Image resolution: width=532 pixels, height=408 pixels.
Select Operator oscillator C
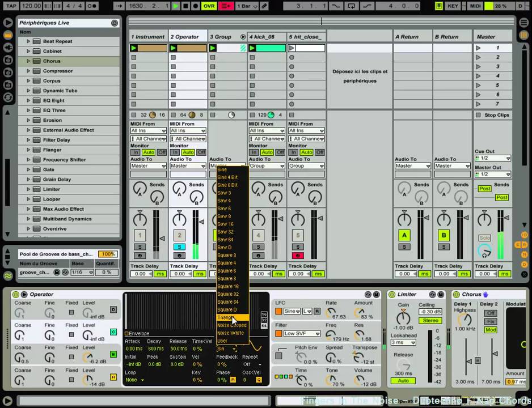click(x=113, y=332)
